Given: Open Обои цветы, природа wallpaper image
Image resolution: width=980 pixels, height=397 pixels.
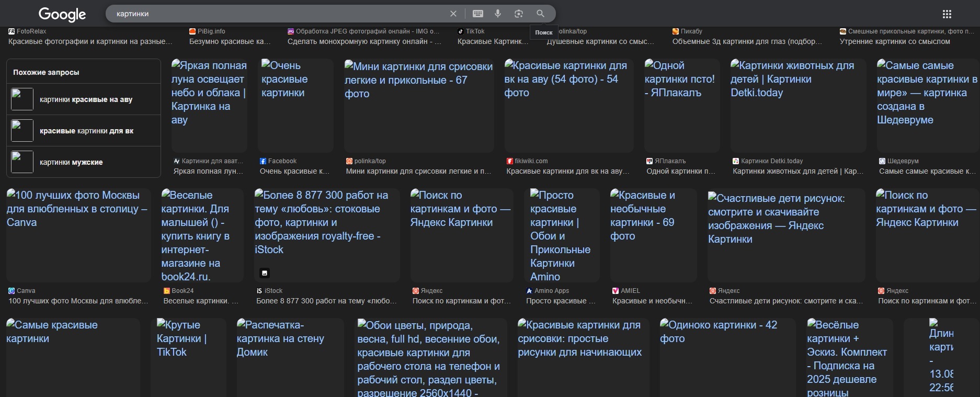Looking at the screenshot, I should tap(431, 358).
